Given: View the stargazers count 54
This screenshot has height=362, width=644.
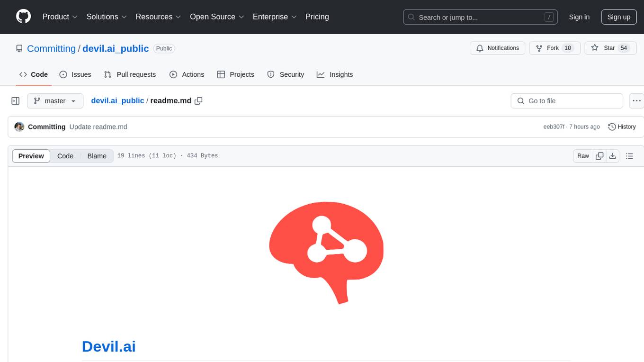Looking at the screenshot, I should click(624, 48).
